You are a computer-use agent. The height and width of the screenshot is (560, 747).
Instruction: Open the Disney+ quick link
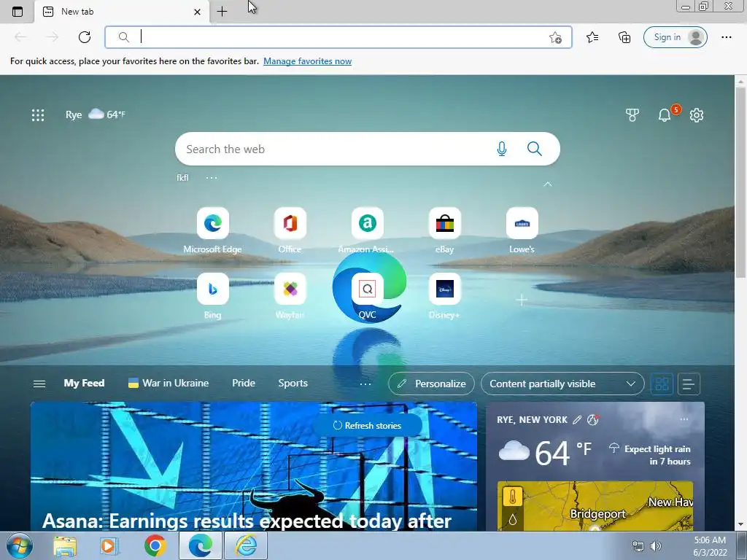[444, 296]
